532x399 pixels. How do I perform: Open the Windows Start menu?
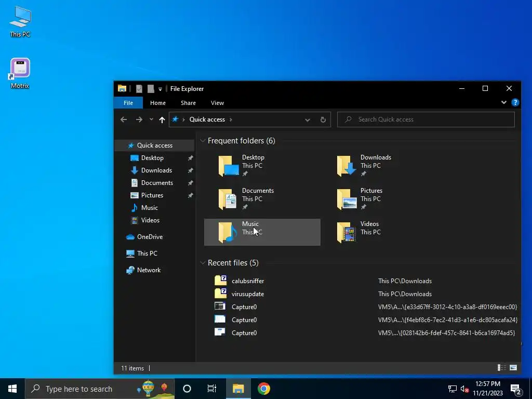[12, 389]
